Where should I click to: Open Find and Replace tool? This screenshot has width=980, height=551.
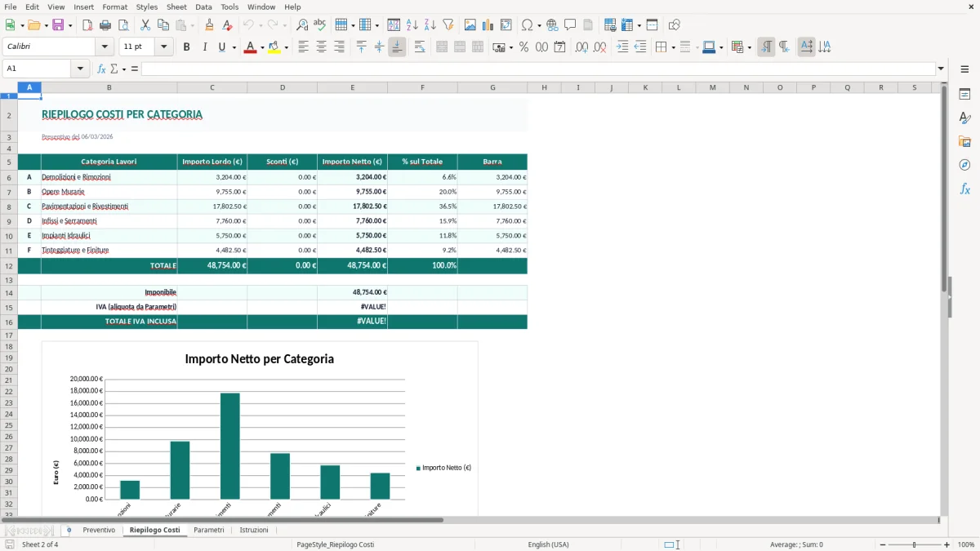pyautogui.click(x=302, y=25)
